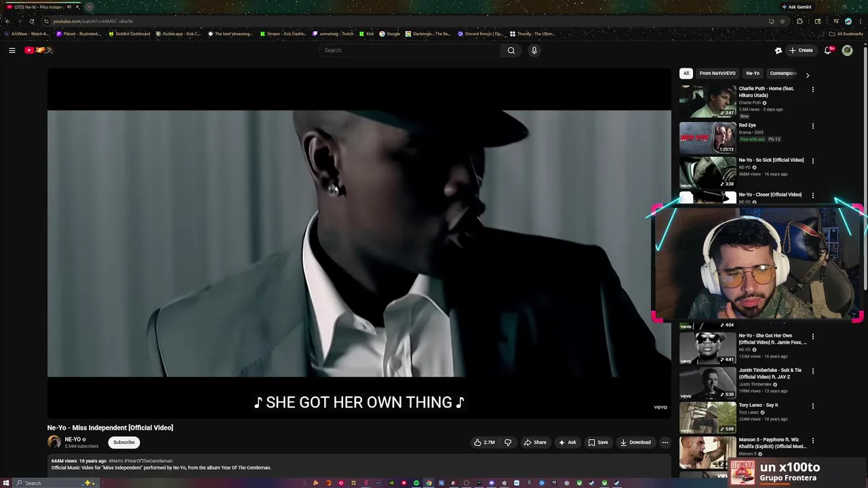Bookmark this page with the star
Viewport: 868px width, 488px height.
pos(782,21)
